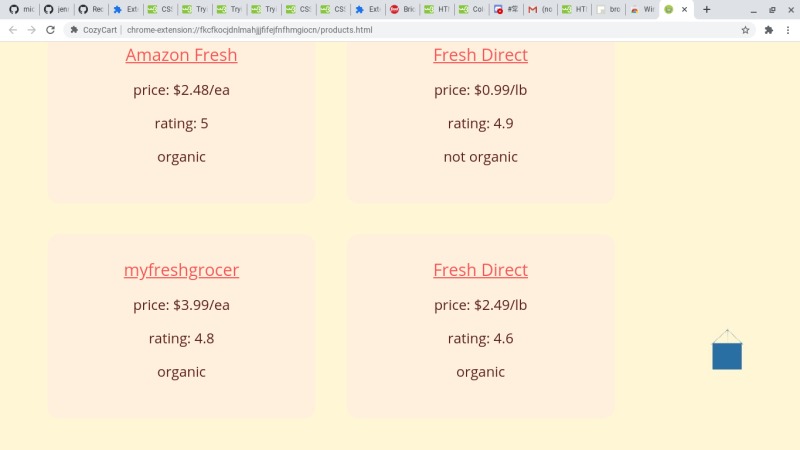800x450 pixels.
Task: Open the Amazon Fresh link
Action: [181, 55]
